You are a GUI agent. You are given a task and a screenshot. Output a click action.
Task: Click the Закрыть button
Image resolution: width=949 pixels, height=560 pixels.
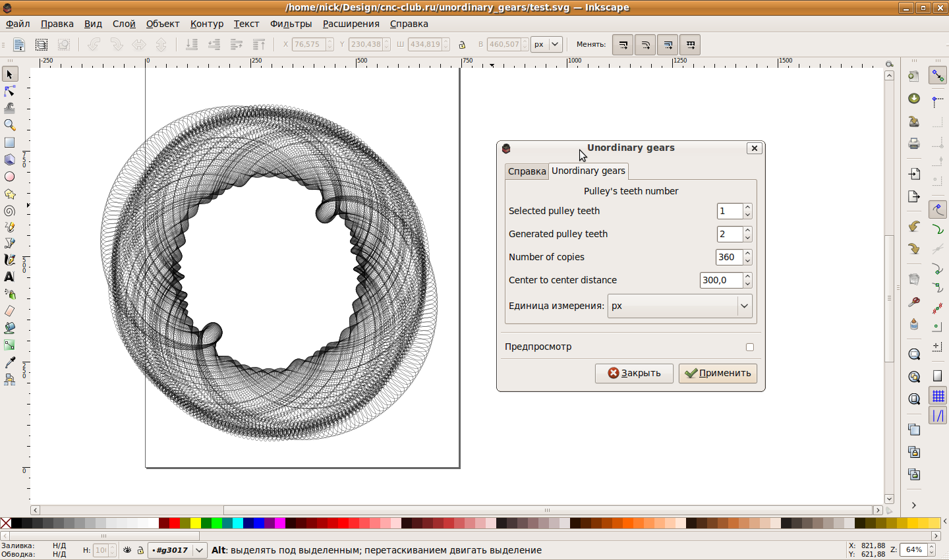[633, 373]
